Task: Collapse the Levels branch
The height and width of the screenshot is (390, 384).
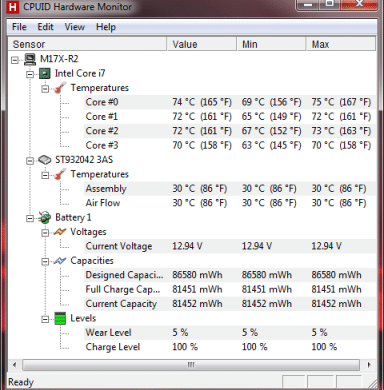Action: click(45, 319)
